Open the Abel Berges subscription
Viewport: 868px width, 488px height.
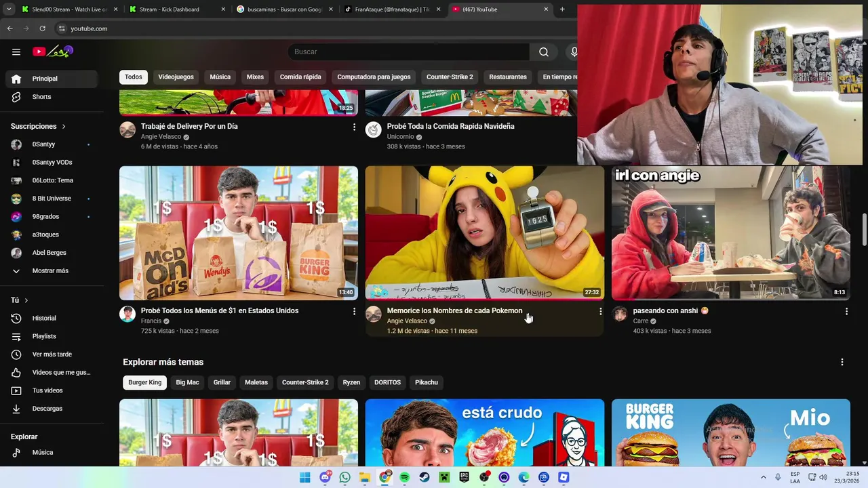coord(52,253)
